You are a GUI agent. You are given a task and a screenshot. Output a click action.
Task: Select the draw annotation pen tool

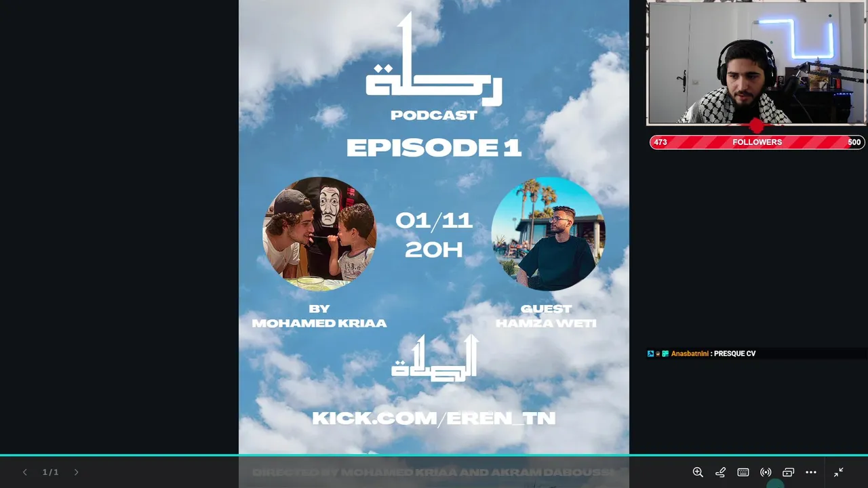pos(720,472)
